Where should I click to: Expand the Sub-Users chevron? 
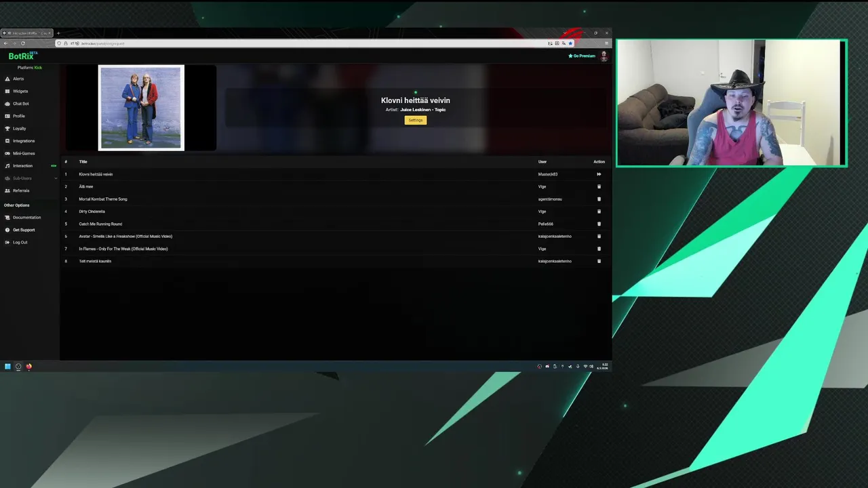tap(56, 178)
